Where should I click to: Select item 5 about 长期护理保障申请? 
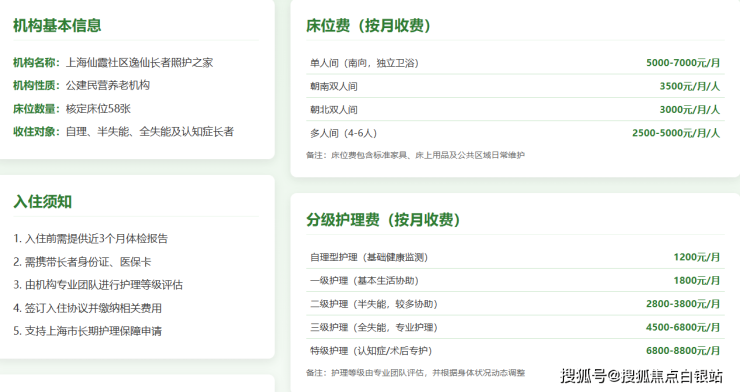tap(87, 331)
